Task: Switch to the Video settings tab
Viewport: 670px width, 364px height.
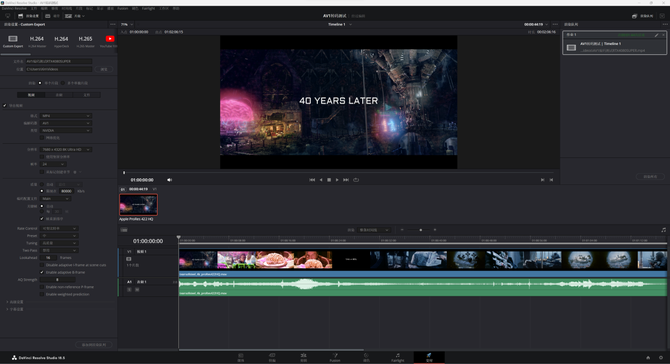Action: (x=31, y=95)
